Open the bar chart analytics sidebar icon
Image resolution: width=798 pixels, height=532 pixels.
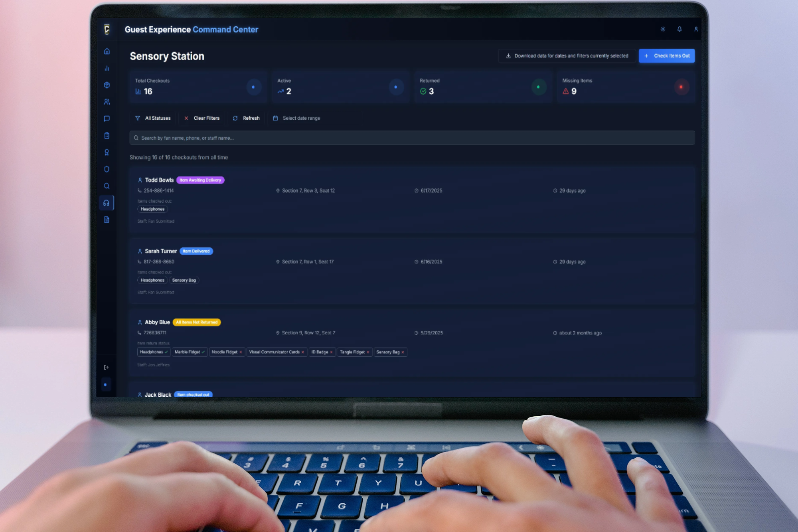click(107, 68)
